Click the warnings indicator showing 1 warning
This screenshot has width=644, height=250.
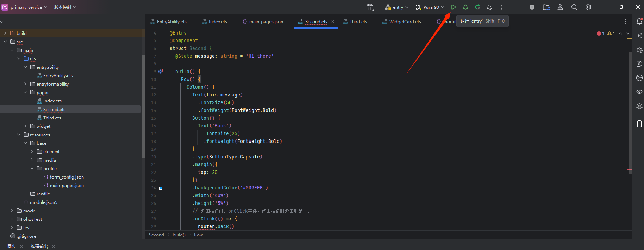[x=611, y=33]
